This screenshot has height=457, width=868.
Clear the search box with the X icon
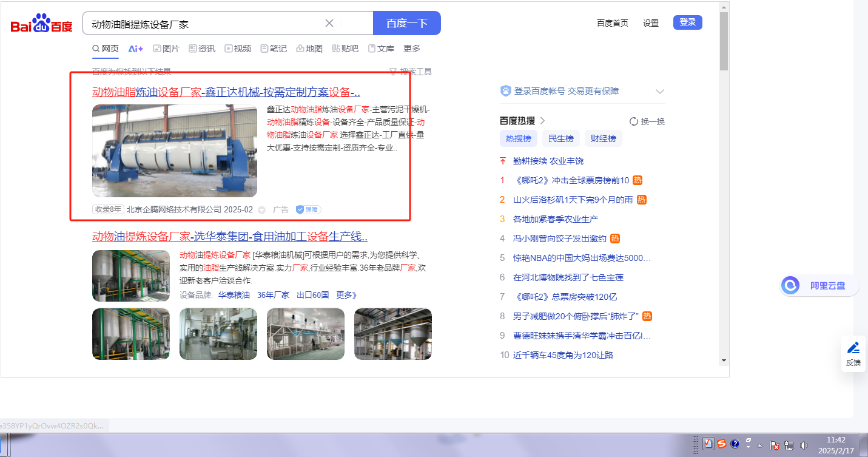click(329, 23)
